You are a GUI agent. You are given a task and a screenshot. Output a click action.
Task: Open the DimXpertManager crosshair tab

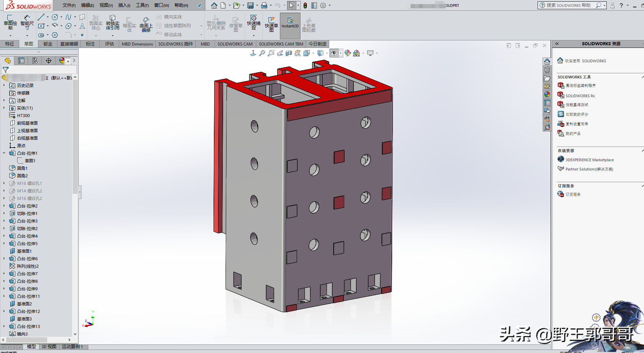point(49,61)
